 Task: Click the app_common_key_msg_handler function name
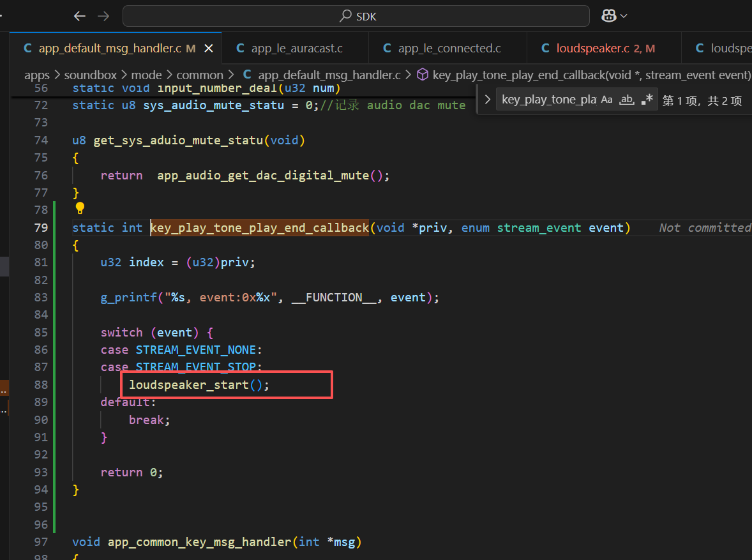(x=200, y=542)
